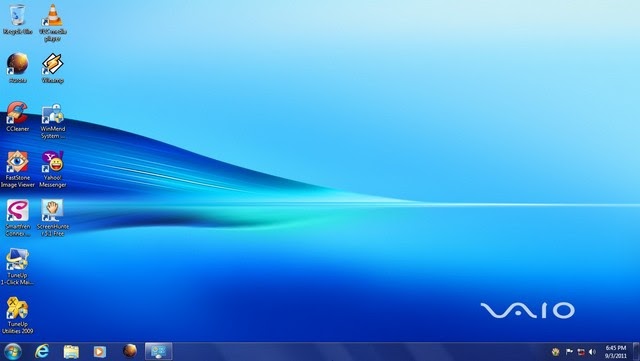
Task: Select the TuneUp 1-Click Maintenance shortcut
Action: [18, 267]
